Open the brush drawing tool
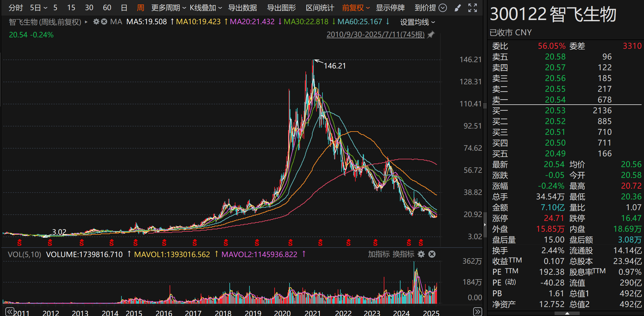Screen dimensions: 644x316 (458, 8)
